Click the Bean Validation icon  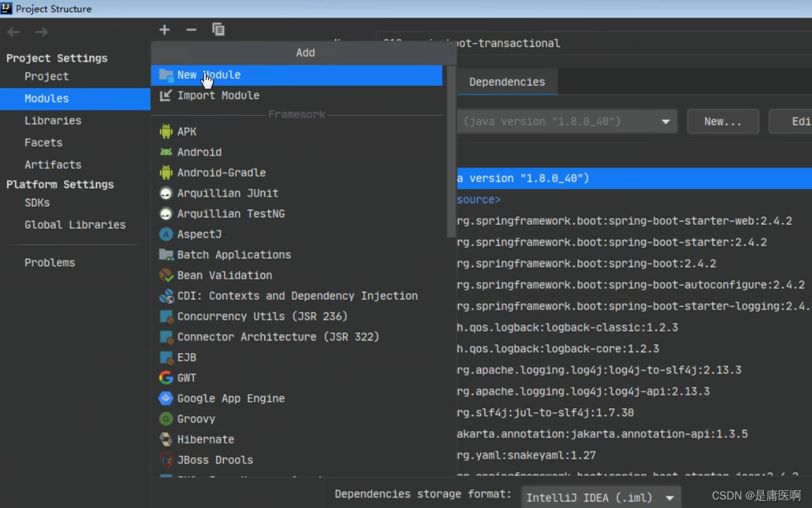166,275
